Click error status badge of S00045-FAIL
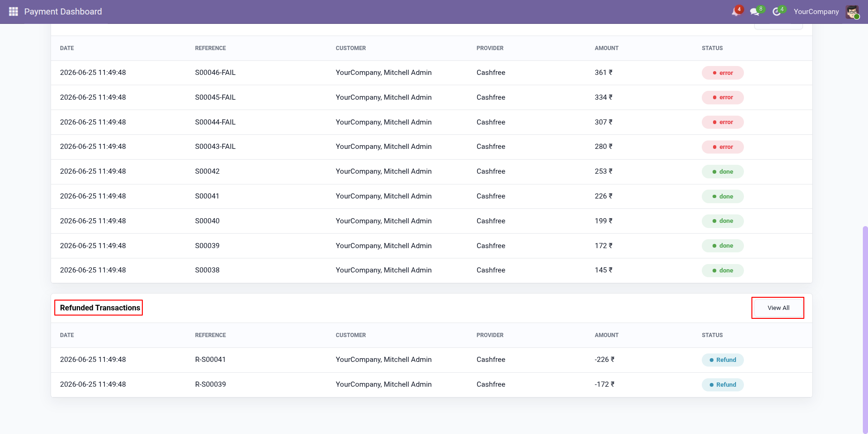This screenshot has height=434, width=868. 722,97
